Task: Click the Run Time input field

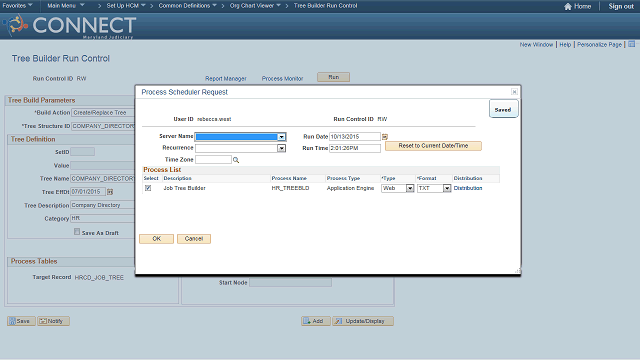Action: 355,148
